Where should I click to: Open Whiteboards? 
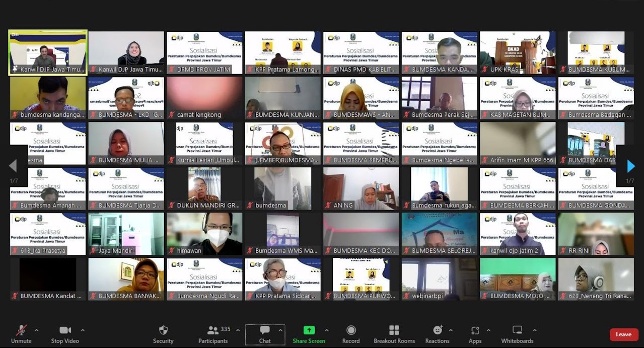click(x=517, y=334)
